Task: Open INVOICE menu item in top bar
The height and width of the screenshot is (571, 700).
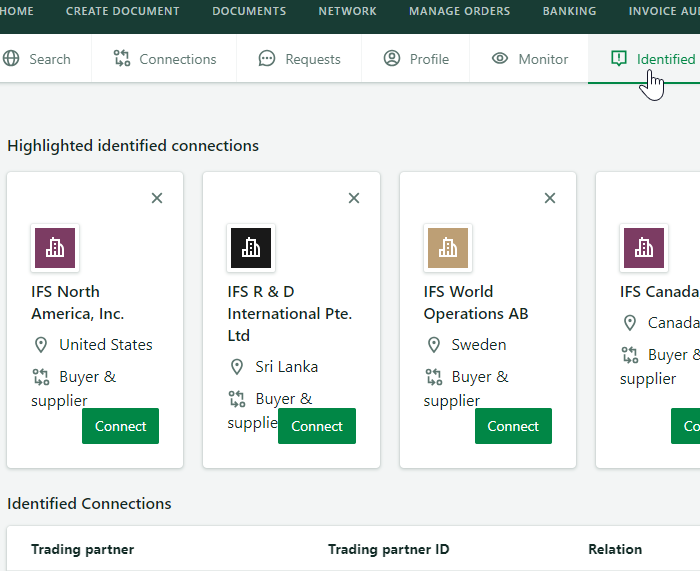Action: click(x=664, y=11)
